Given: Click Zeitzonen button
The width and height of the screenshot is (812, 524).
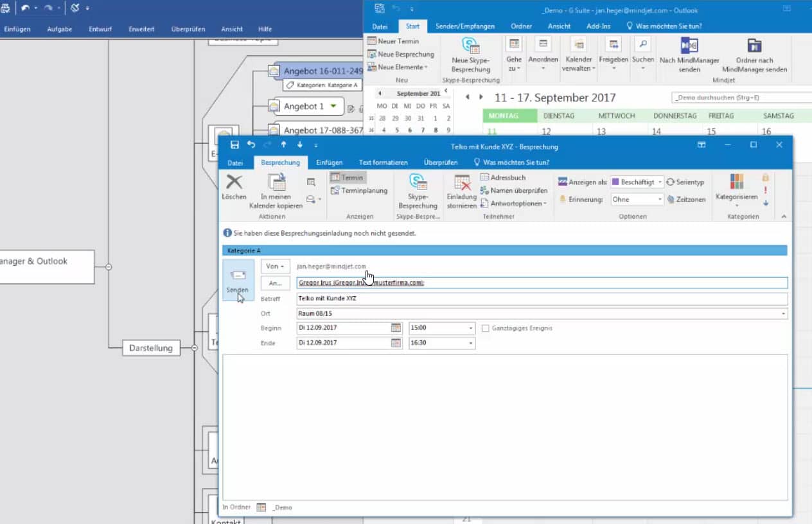Looking at the screenshot, I should coord(686,200).
